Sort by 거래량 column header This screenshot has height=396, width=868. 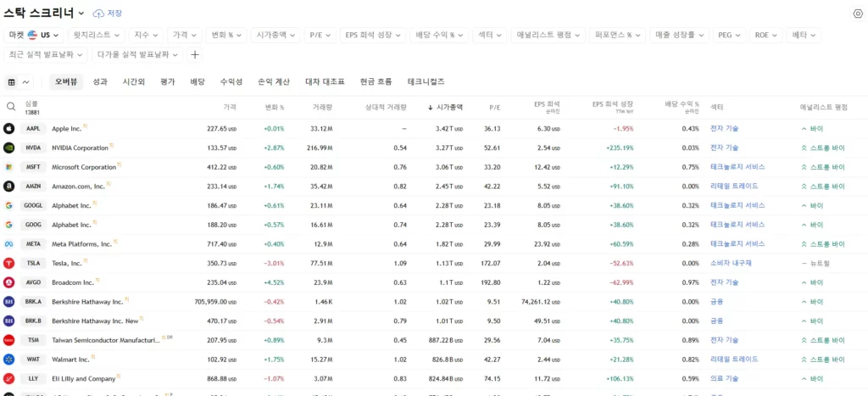(x=322, y=107)
